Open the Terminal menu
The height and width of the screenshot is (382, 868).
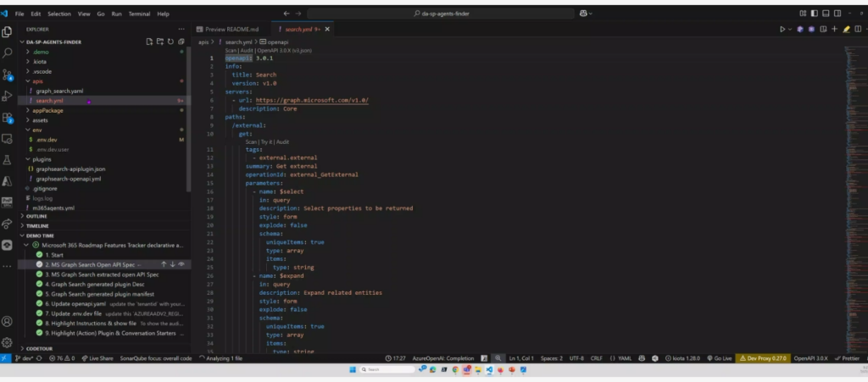[140, 14]
